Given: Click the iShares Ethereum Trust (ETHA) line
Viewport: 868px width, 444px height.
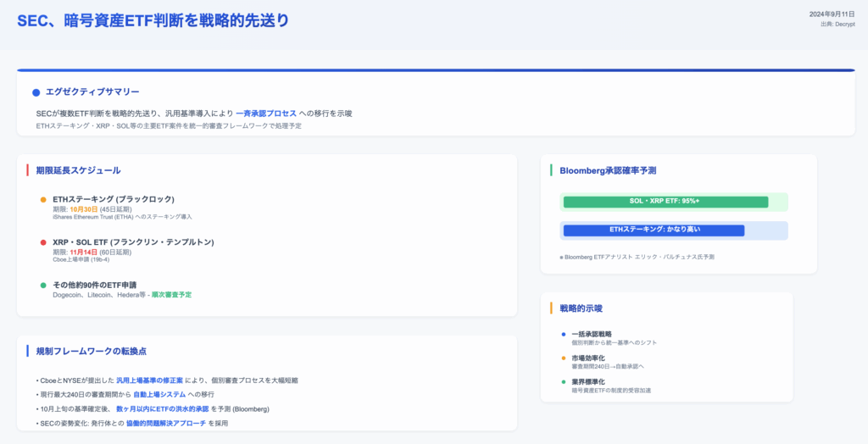Looking at the screenshot, I should point(122,217).
